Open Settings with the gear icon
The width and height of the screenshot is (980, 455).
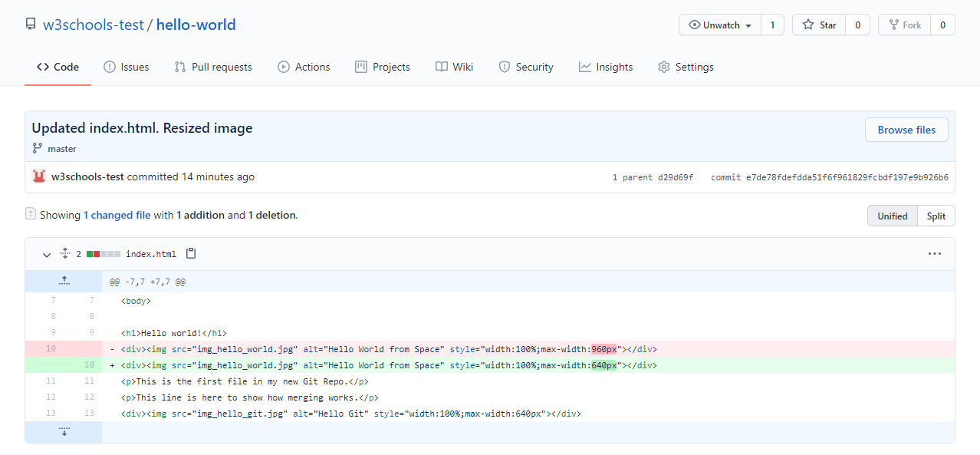tap(663, 67)
